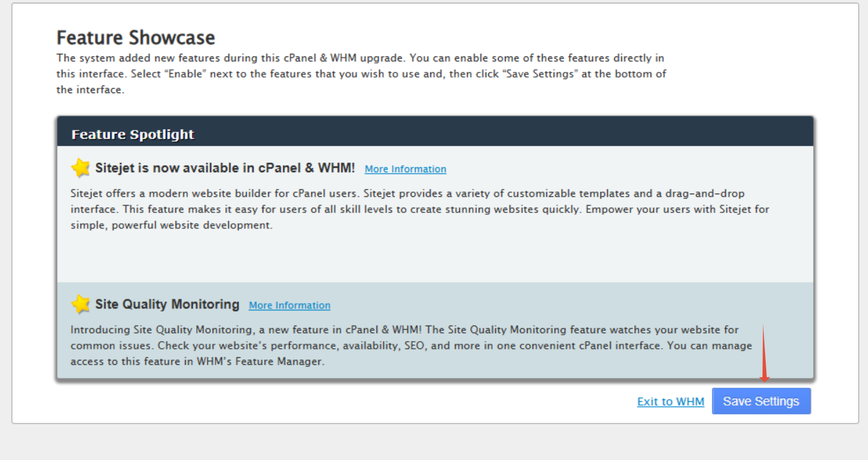Click intro text "The system added new features"
This screenshot has width=868, height=460.
[x=361, y=74]
